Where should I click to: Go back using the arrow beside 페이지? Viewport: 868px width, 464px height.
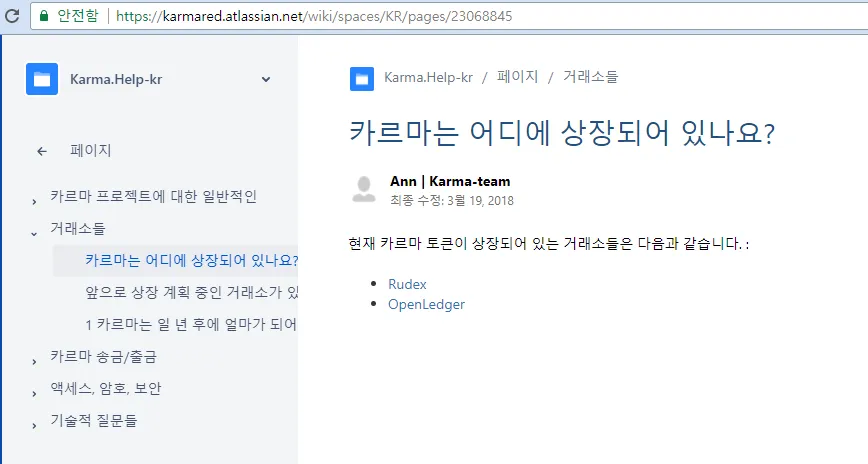pyautogui.click(x=42, y=151)
